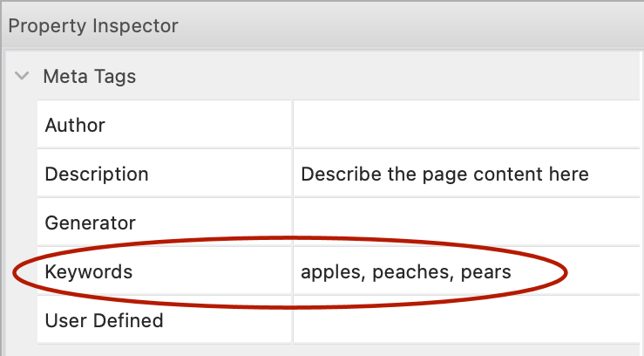The image size is (644, 356).
Task: Click the empty Generator value field
Action: point(466,222)
